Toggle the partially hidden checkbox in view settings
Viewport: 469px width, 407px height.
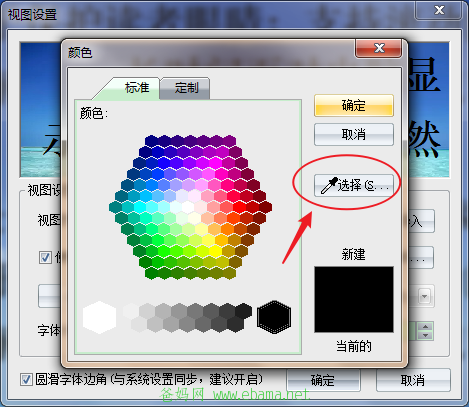pyautogui.click(x=45, y=257)
